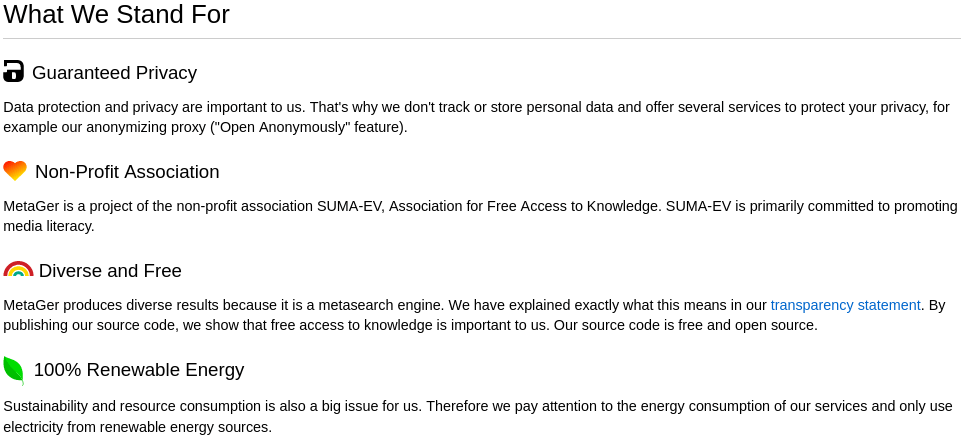This screenshot has height=437, width=961.
Task: Click the What We Stand For heading
Action: (116, 14)
